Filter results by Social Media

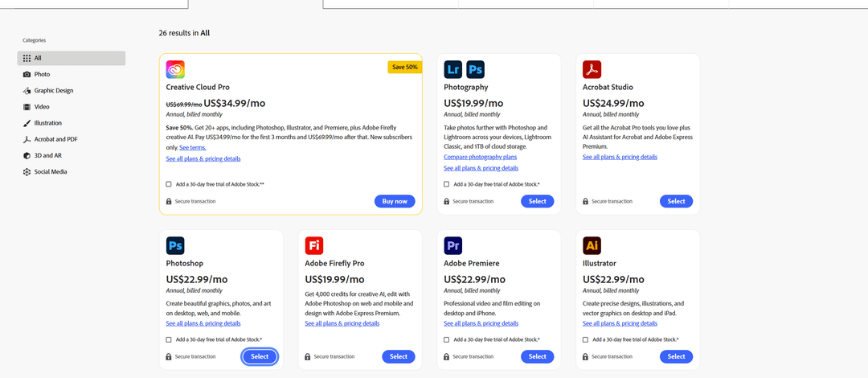[72, 172]
